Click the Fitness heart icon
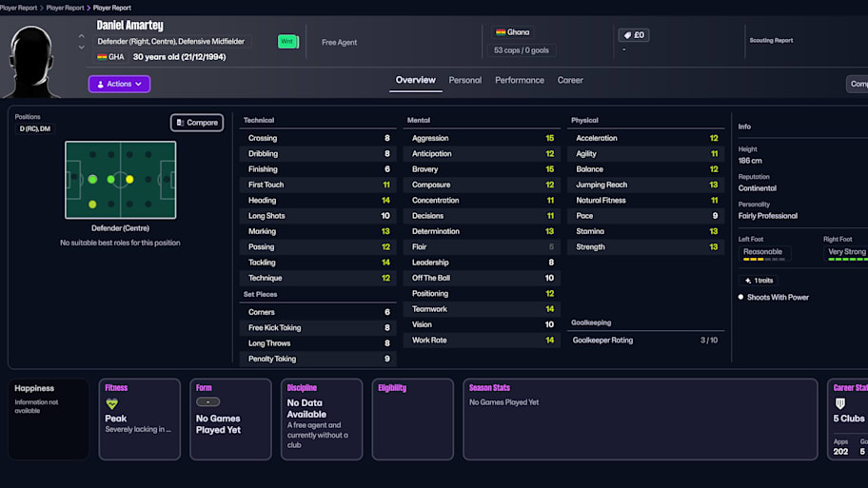The height and width of the screenshot is (488, 868). point(111,404)
